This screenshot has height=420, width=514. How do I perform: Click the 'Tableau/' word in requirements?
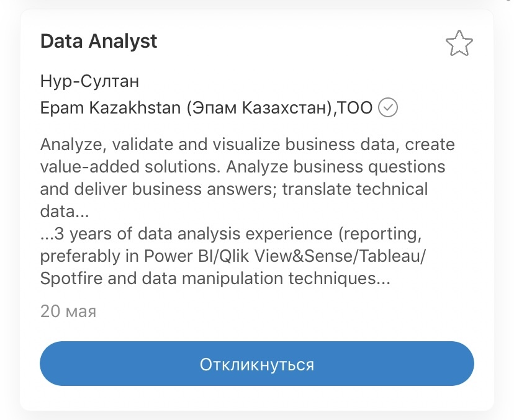point(392,256)
